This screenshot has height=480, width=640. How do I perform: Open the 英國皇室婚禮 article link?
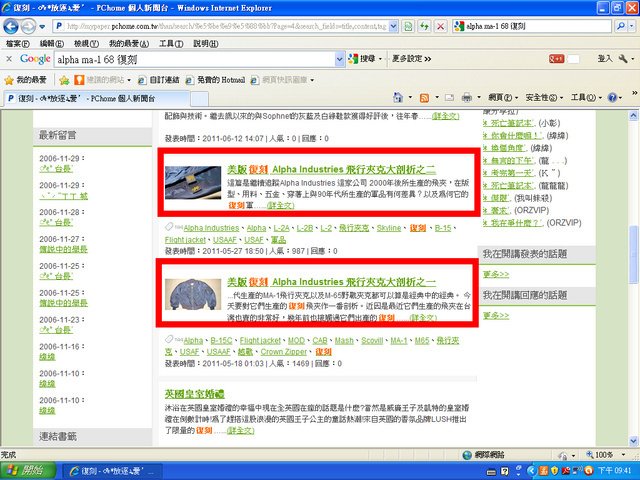tap(195, 394)
